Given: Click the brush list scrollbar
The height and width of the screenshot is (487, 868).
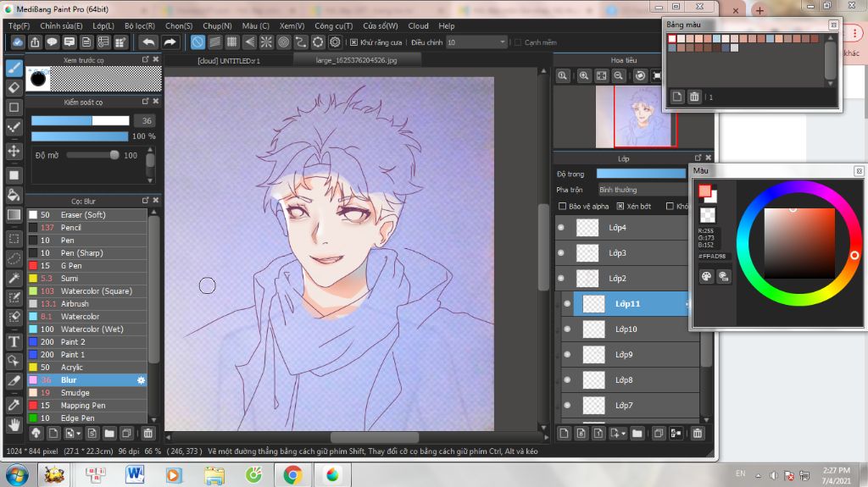Looking at the screenshot, I should (153, 288).
